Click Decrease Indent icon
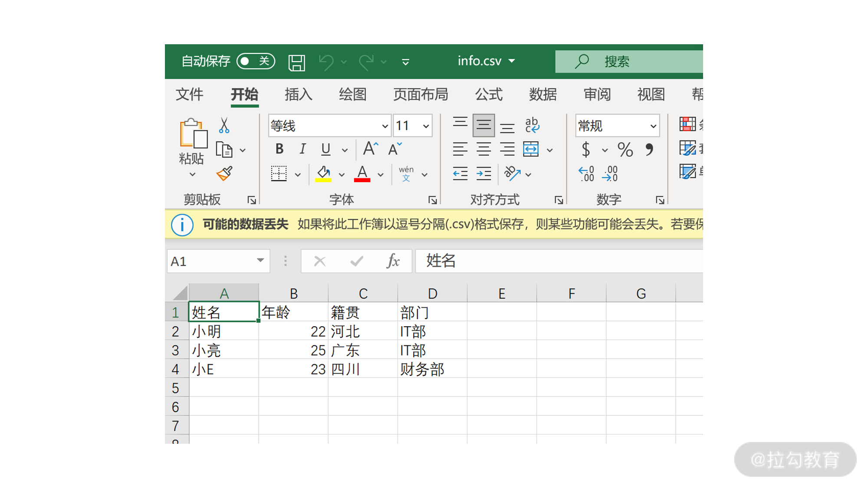This screenshot has width=868, height=488. [460, 174]
